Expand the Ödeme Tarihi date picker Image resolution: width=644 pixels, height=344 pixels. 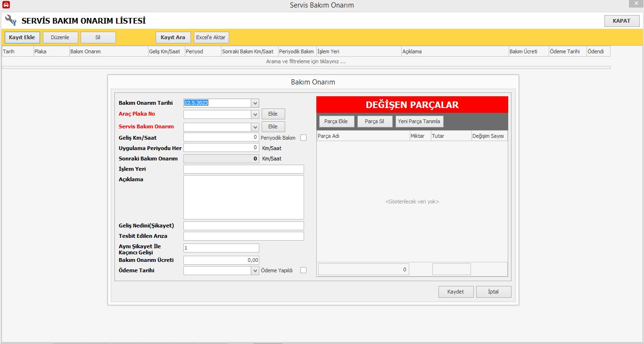[x=255, y=271]
